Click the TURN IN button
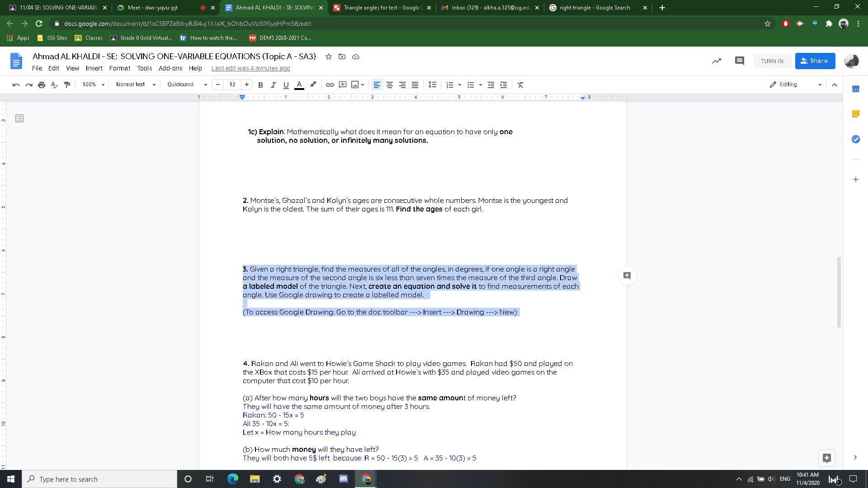The width and height of the screenshot is (868, 488). 772,61
